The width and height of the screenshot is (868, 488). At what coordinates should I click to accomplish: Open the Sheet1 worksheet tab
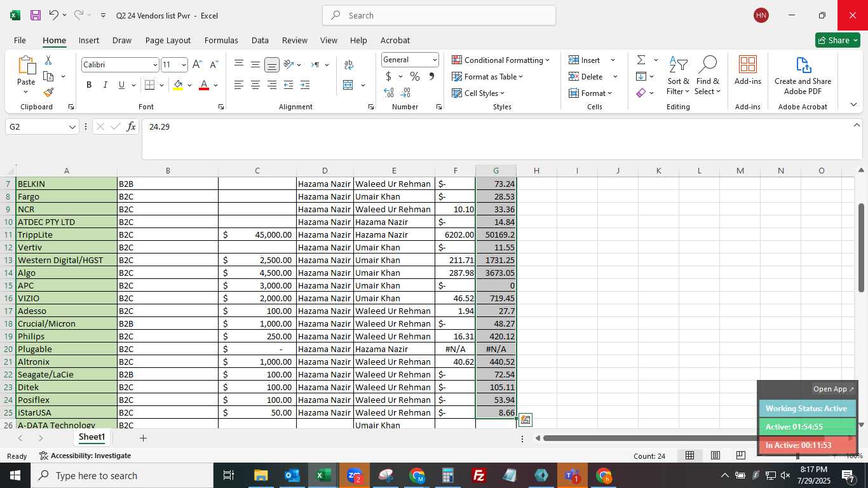coord(92,437)
